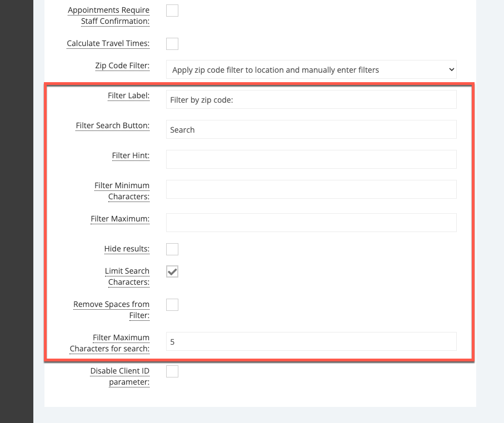Screen dimensions: 504x423
Task: Click the underlined "Zip Code Filter:" label
Action: 122,66
